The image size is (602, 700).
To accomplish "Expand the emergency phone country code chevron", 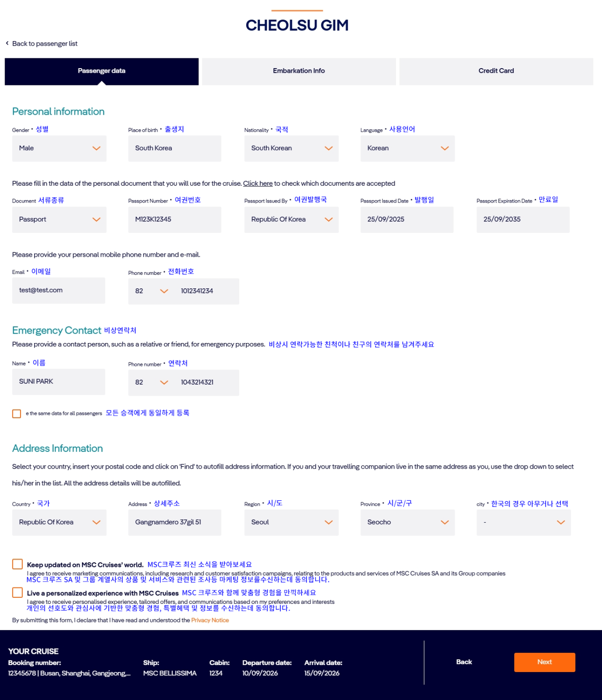I will pyautogui.click(x=164, y=382).
